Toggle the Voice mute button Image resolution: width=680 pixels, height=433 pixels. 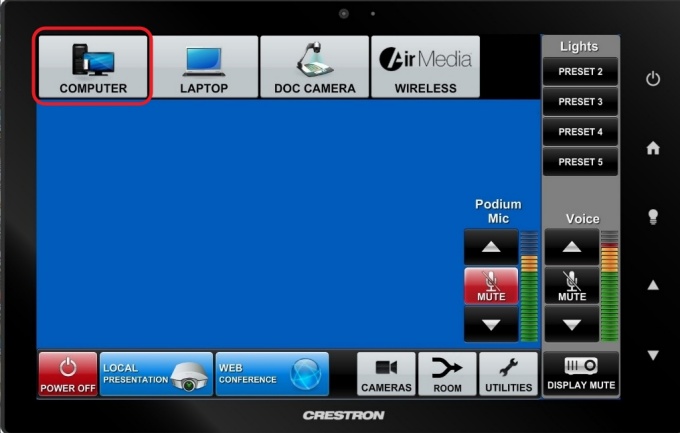572,285
